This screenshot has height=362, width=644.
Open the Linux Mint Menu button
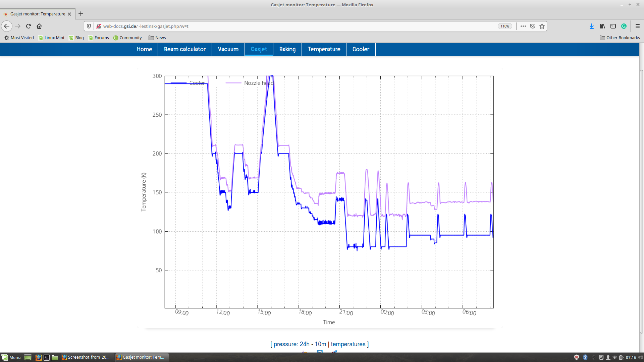[x=11, y=357]
